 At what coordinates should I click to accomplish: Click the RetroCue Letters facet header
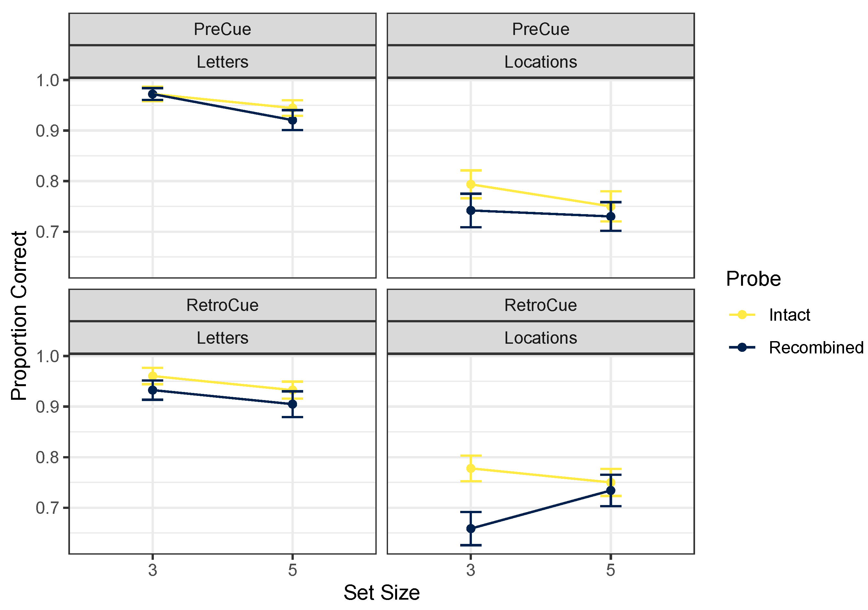pyautogui.click(x=222, y=322)
